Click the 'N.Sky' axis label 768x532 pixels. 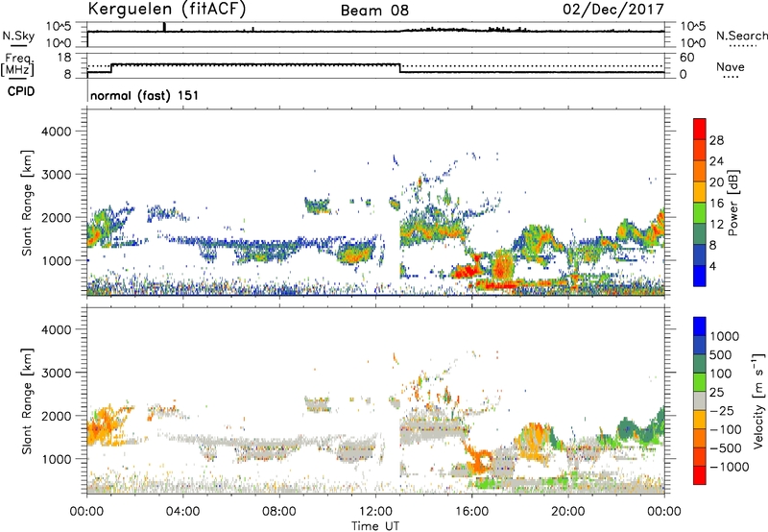pos(18,36)
